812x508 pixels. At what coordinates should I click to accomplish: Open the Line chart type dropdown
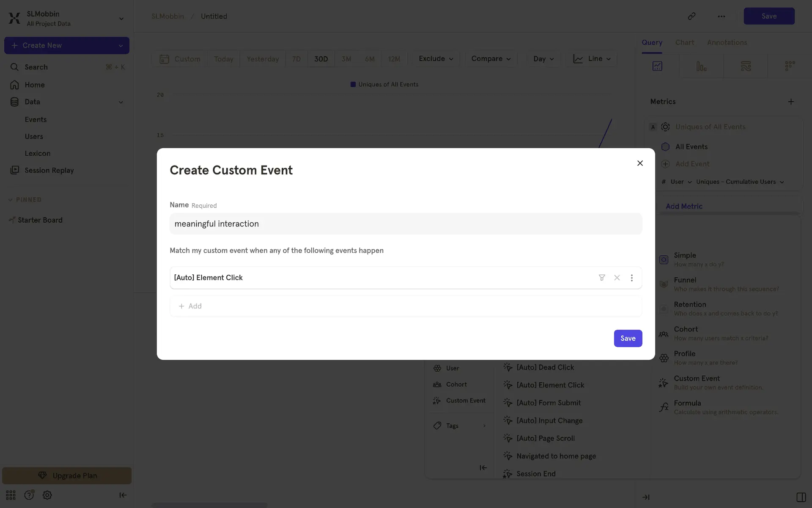592,59
